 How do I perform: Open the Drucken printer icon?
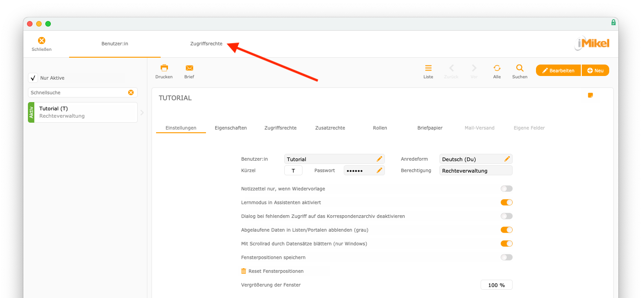click(164, 68)
